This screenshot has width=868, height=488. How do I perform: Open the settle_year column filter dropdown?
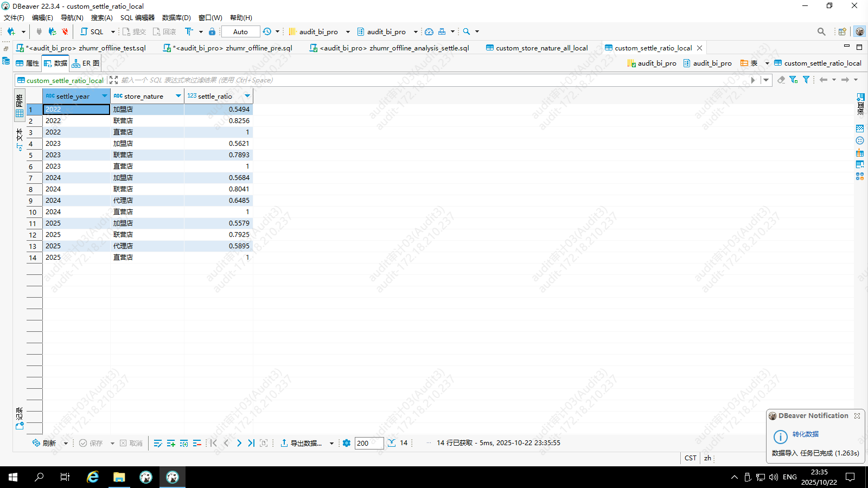click(x=105, y=96)
